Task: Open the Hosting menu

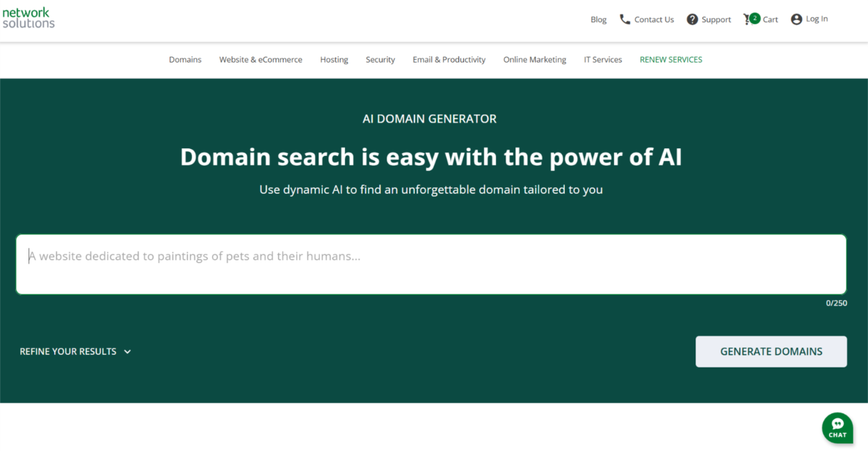Action: 334,60
